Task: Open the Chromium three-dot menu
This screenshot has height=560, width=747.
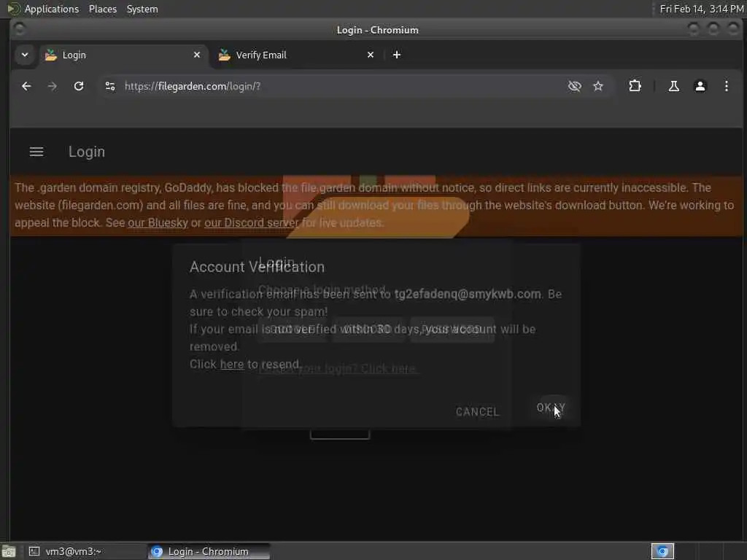Action: (726, 86)
